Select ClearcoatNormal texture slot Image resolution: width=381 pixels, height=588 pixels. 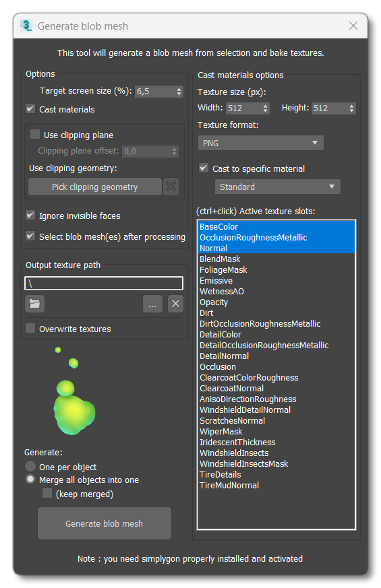coord(276,388)
